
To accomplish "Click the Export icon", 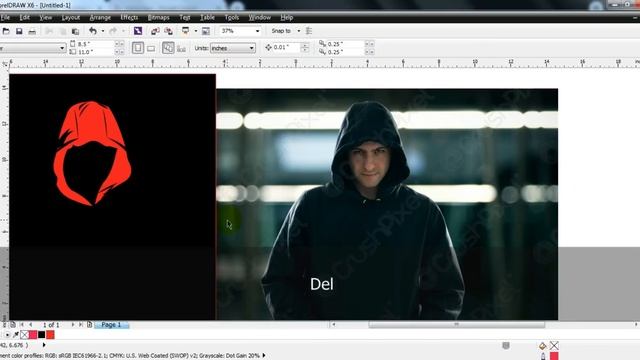I will click(168, 31).
